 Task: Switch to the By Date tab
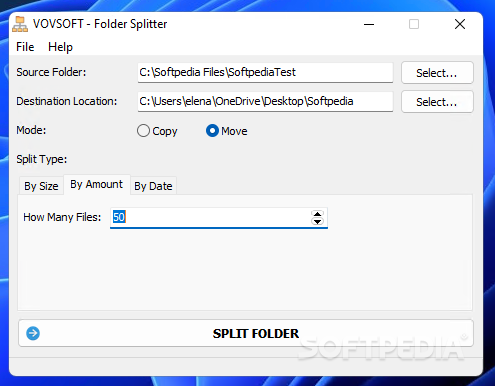[x=153, y=186]
